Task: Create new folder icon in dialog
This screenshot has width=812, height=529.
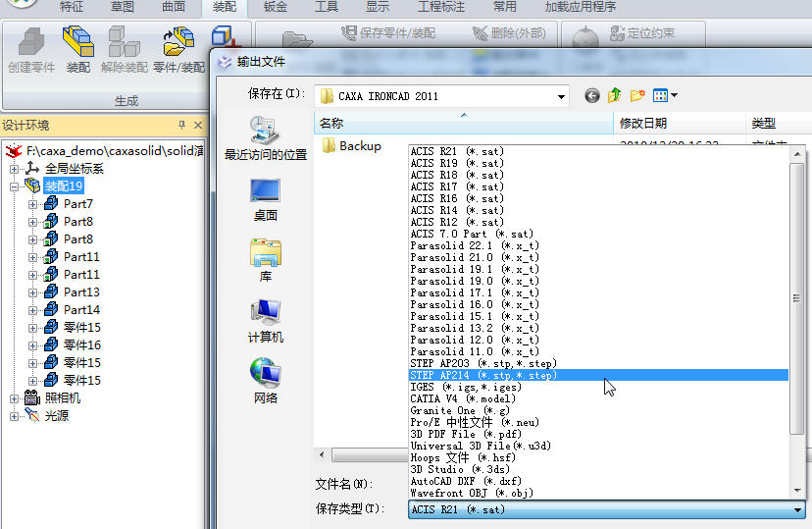Action: pyautogui.click(x=637, y=95)
